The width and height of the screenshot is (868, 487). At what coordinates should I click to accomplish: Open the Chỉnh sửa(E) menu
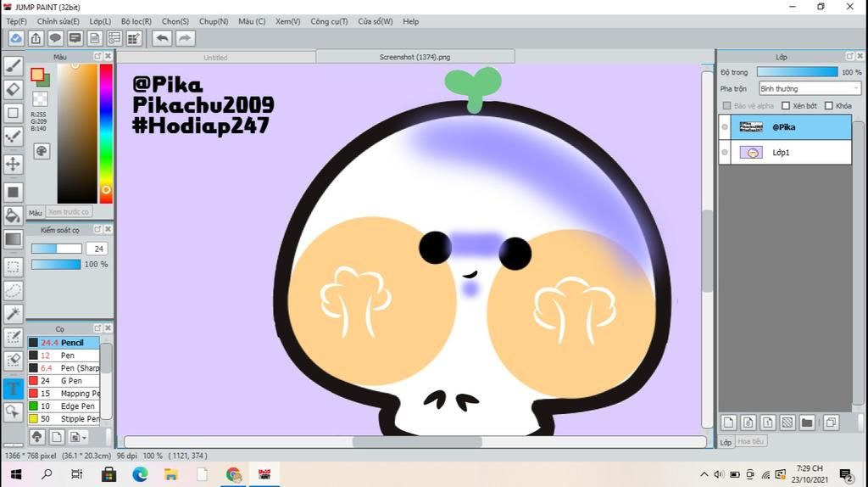click(58, 21)
